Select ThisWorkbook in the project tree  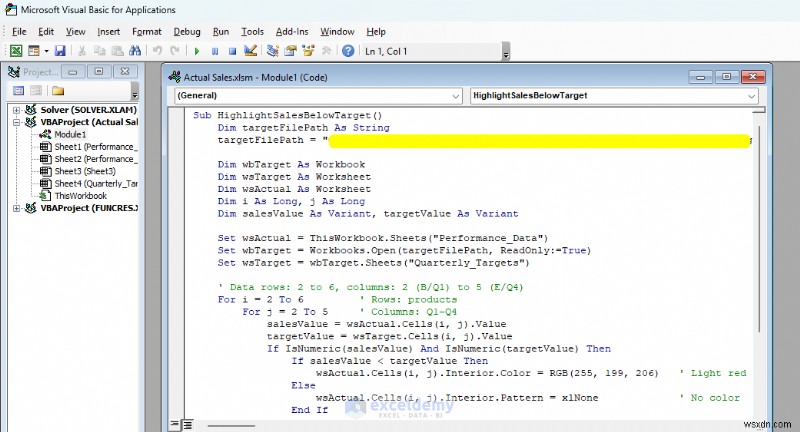click(x=81, y=195)
